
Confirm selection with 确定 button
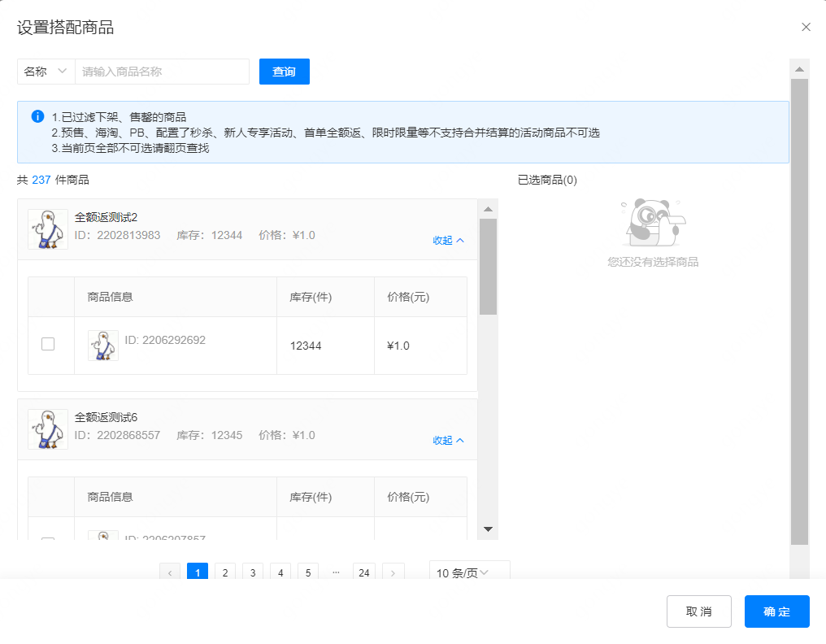(776, 611)
